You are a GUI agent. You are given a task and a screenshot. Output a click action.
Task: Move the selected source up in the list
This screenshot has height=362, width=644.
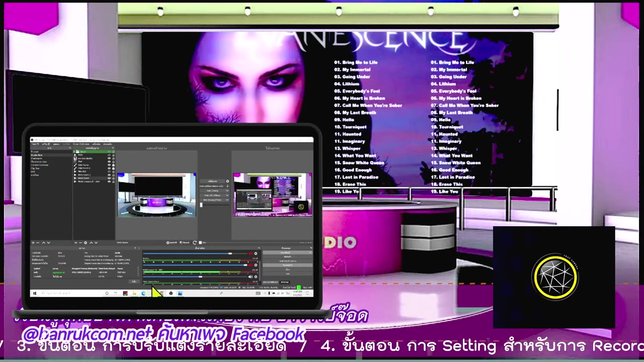point(91,243)
